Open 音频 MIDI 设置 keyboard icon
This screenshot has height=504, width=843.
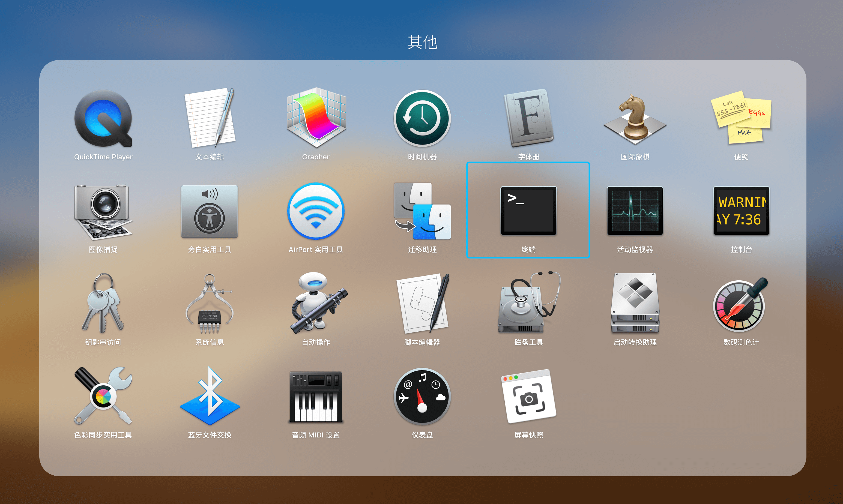(x=316, y=397)
